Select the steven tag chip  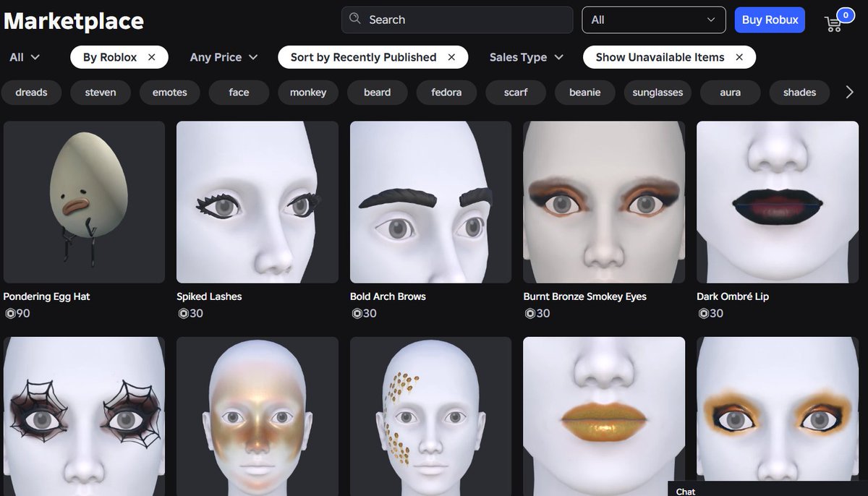point(101,93)
